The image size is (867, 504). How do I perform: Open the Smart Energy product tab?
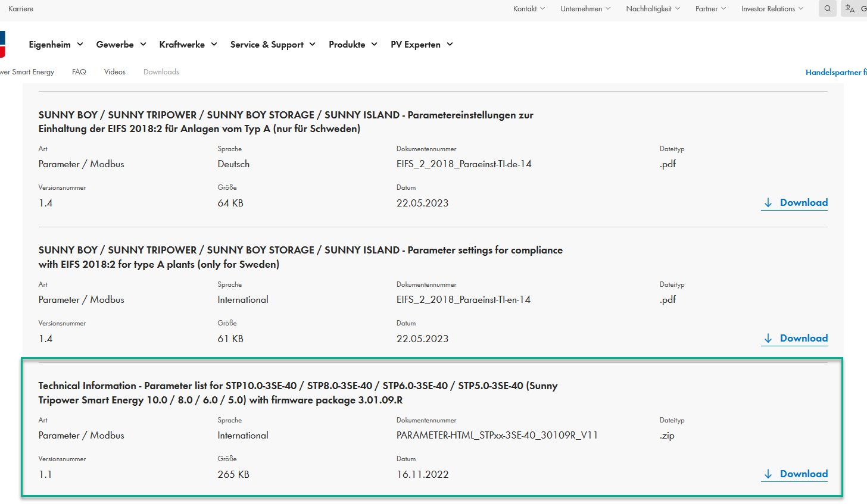point(27,72)
